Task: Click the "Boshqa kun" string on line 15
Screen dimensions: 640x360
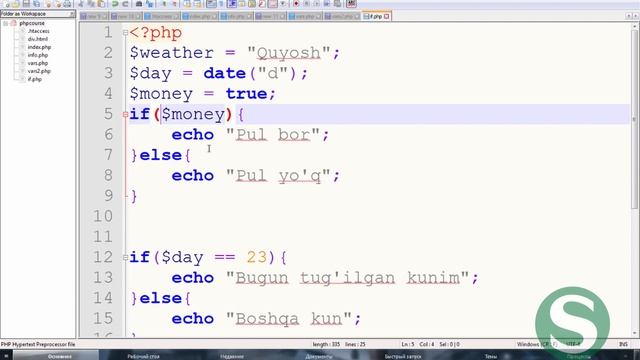Action: click(x=289, y=319)
